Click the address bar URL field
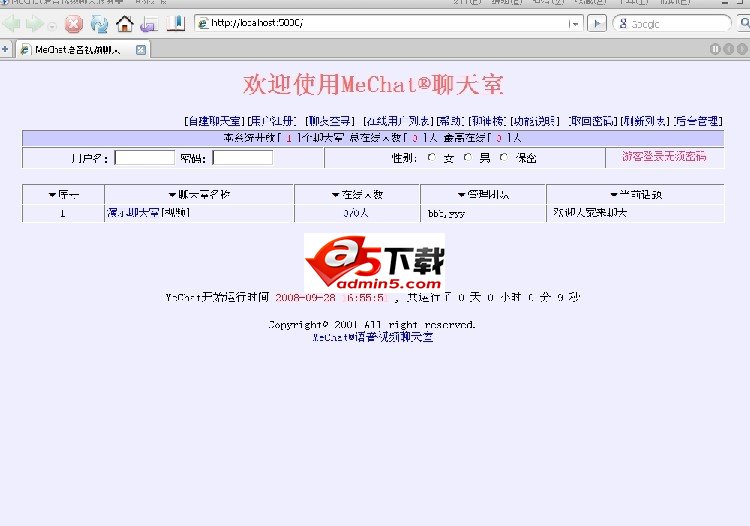The image size is (750, 526). (383, 23)
